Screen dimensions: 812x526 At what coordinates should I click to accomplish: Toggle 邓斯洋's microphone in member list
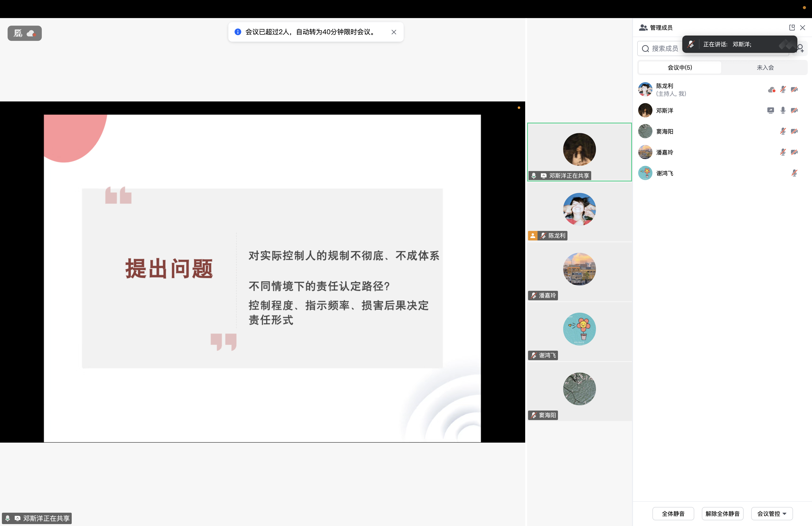(783, 110)
